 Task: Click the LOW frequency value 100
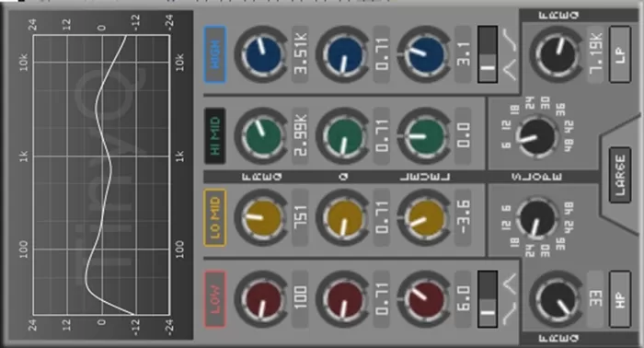point(301,299)
